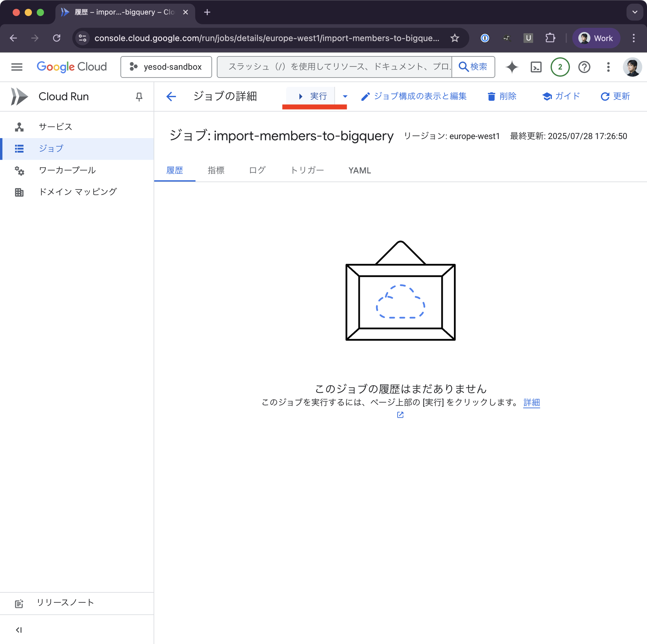Click the 更新 refresh button
Screen dimensions: 647x644
click(615, 96)
